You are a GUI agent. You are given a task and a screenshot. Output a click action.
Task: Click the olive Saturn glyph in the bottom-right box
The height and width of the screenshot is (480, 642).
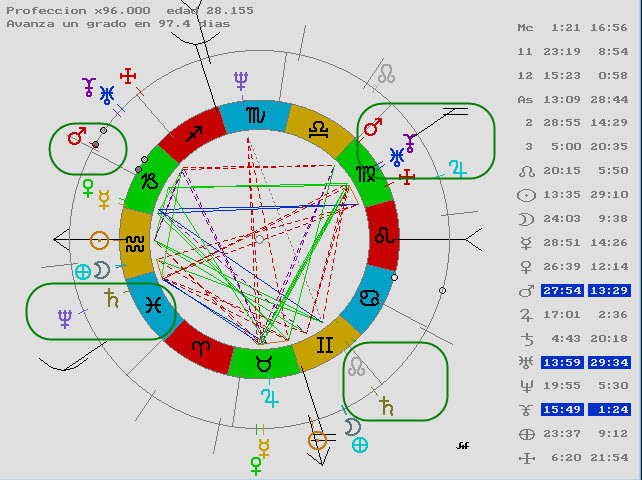385,405
